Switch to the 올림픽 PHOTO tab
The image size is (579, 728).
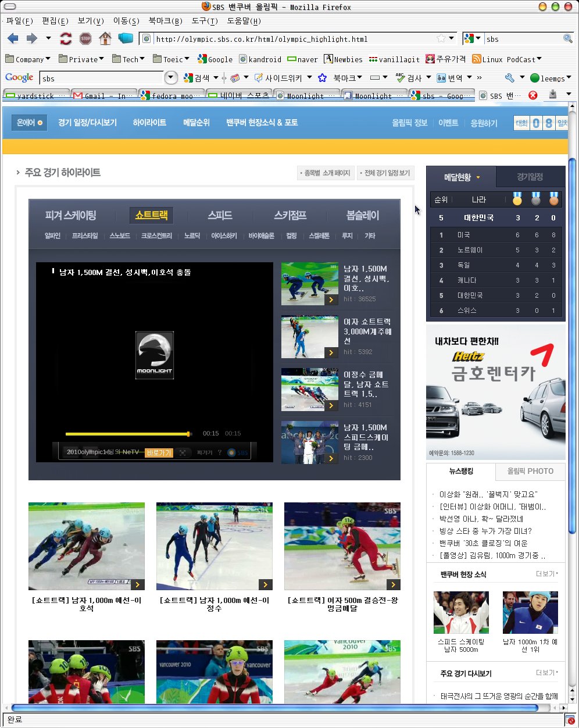[530, 471]
